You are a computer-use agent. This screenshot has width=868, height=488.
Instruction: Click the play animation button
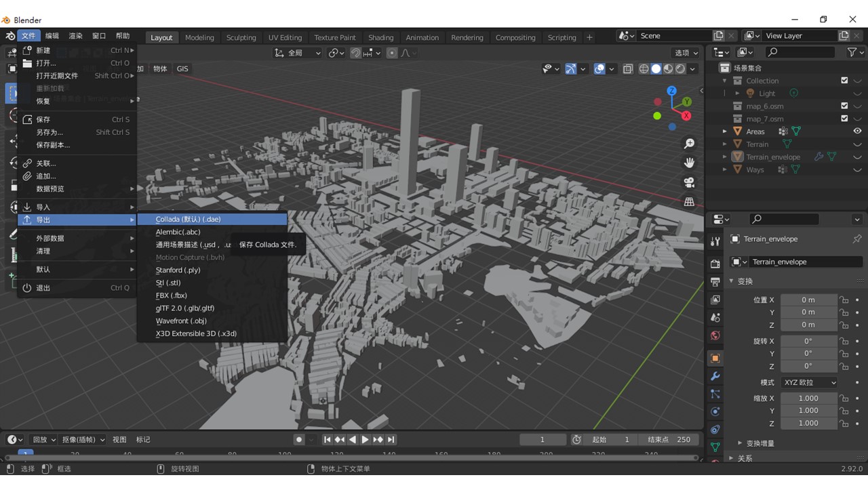tap(365, 439)
